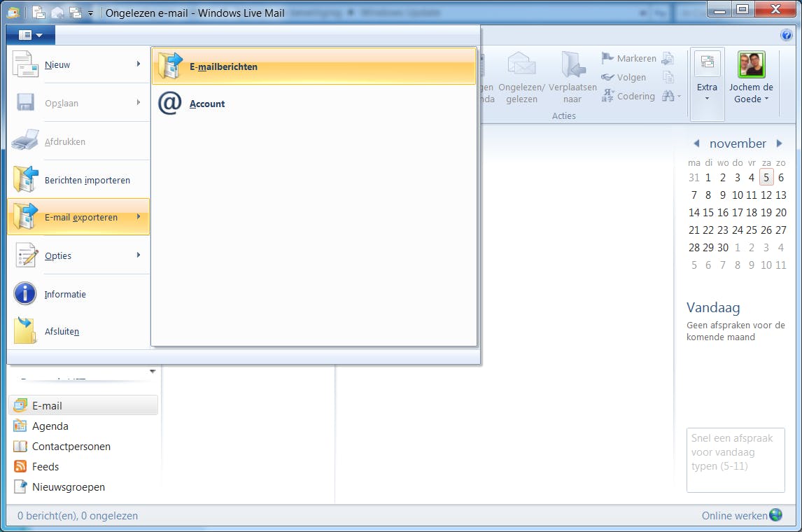Click the november month heading
Image resolution: width=802 pixels, height=532 pixels.
(x=738, y=143)
